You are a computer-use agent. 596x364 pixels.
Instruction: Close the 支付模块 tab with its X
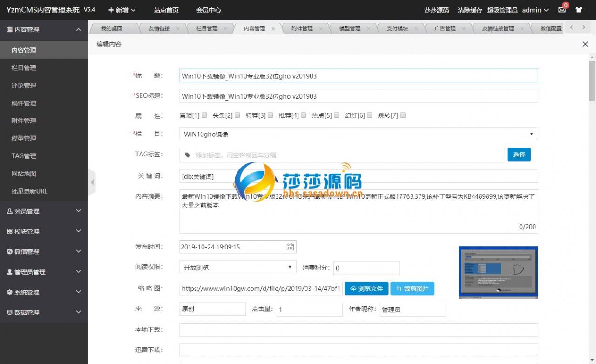(416, 28)
